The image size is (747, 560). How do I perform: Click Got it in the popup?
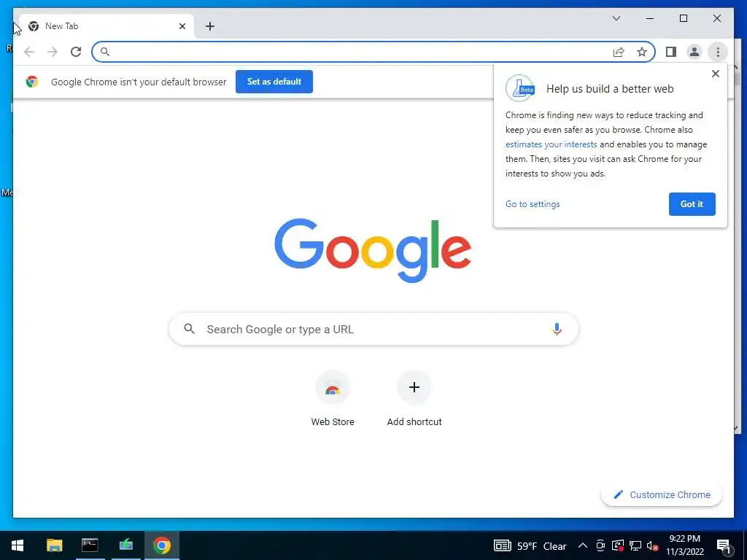click(692, 204)
